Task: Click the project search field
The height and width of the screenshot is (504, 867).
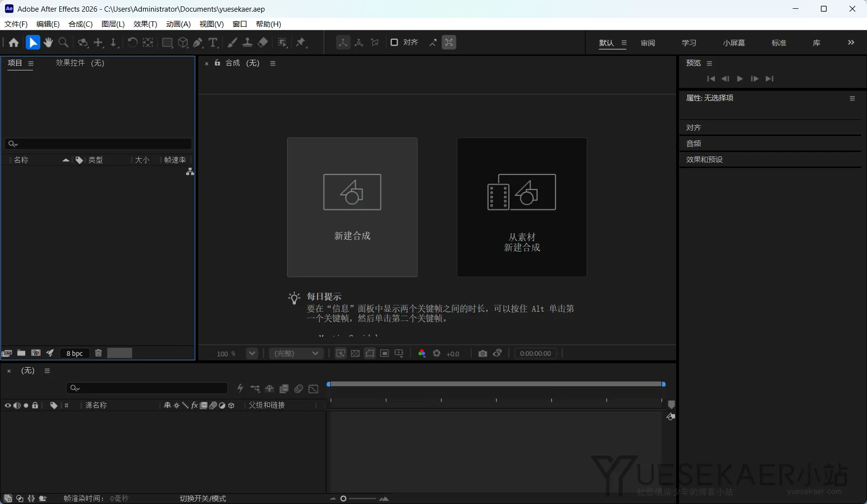Action: 98,144
